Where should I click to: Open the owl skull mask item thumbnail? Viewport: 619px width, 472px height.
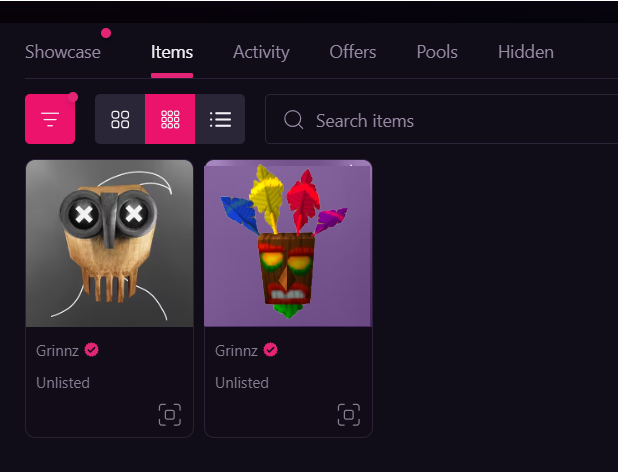pos(109,243)
